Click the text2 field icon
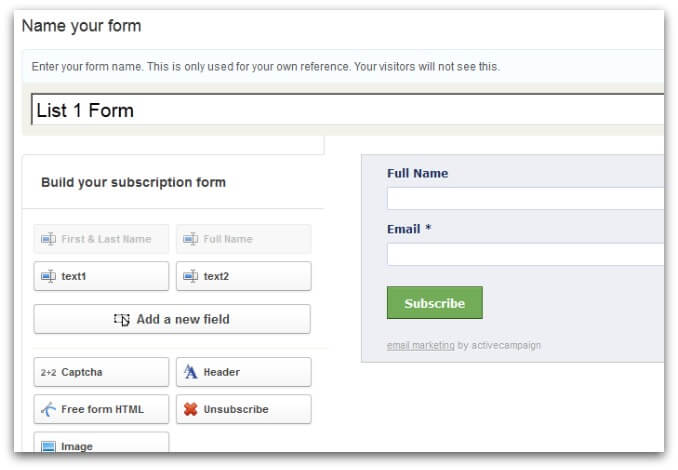The image size is (678, 470). coord(191,276)
